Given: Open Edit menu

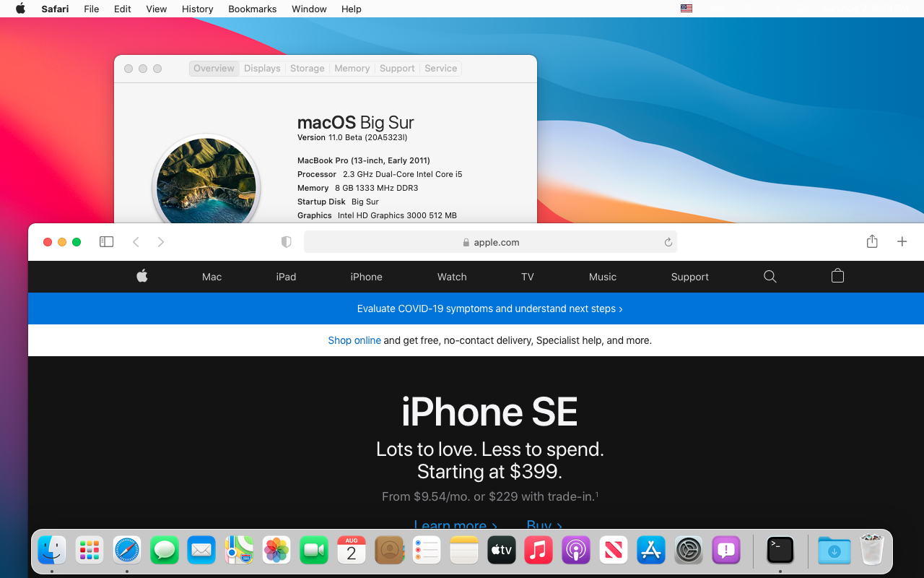Looking at the screenshot, I should tap(123, 9).
